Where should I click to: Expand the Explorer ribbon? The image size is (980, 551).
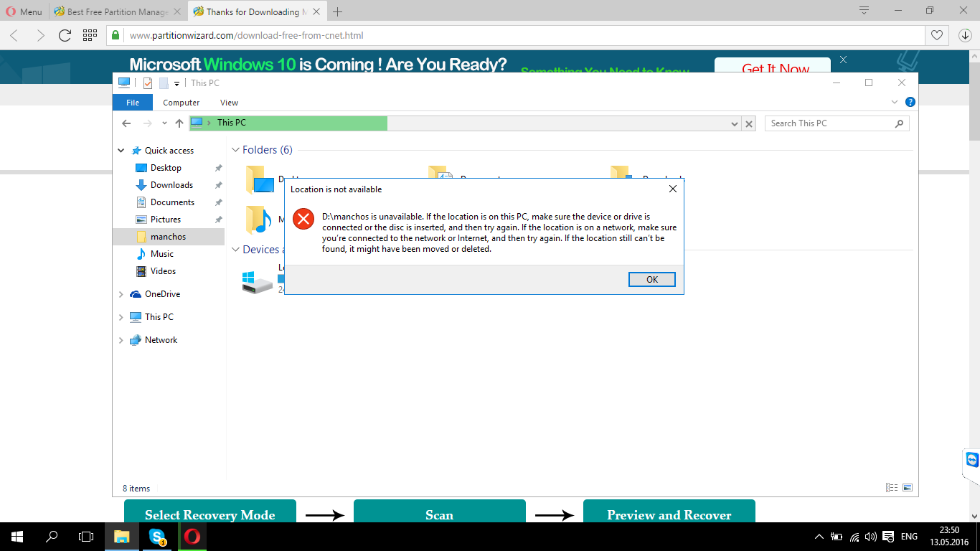click(x=895, y=103)
